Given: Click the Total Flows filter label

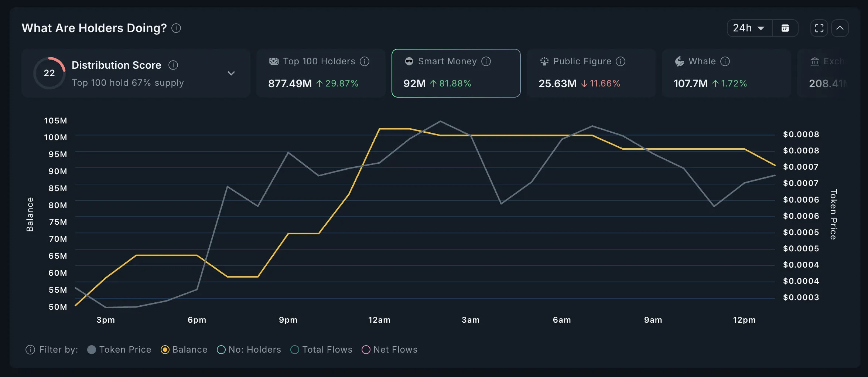Looking at the screenshot, I should point(327,349).
